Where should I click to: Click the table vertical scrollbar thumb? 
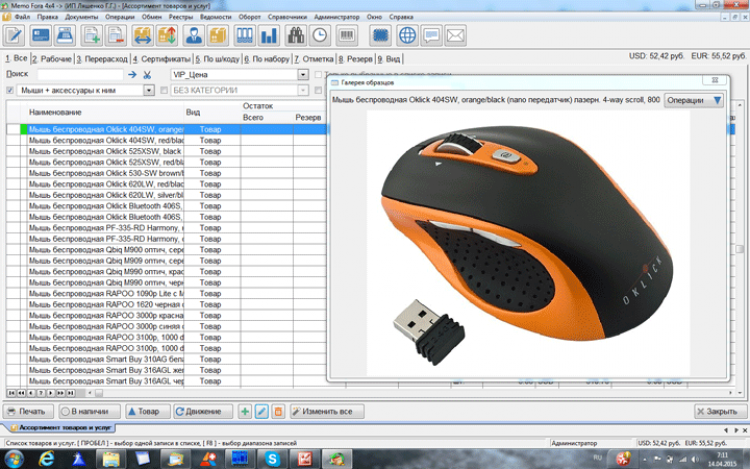point(740,249)
